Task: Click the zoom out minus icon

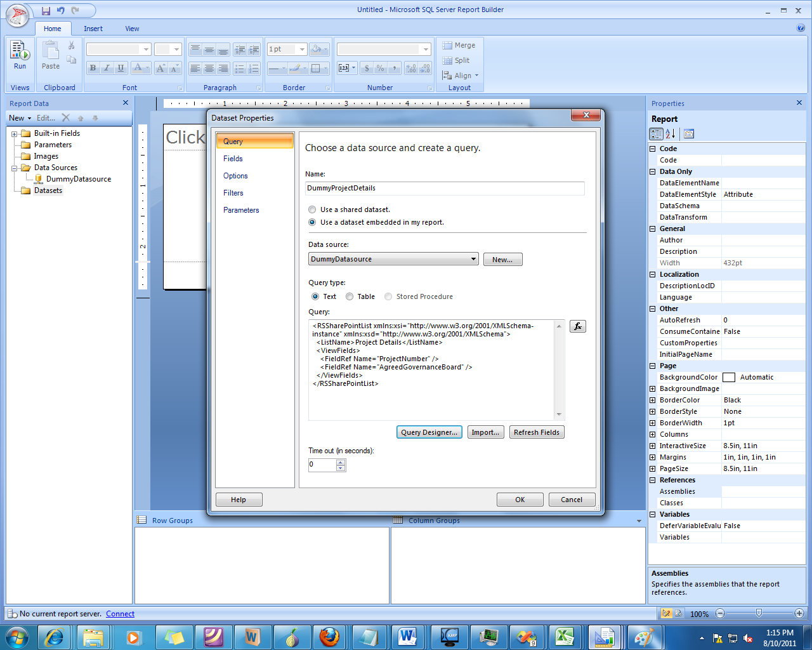Action: (x=720, y=613)
